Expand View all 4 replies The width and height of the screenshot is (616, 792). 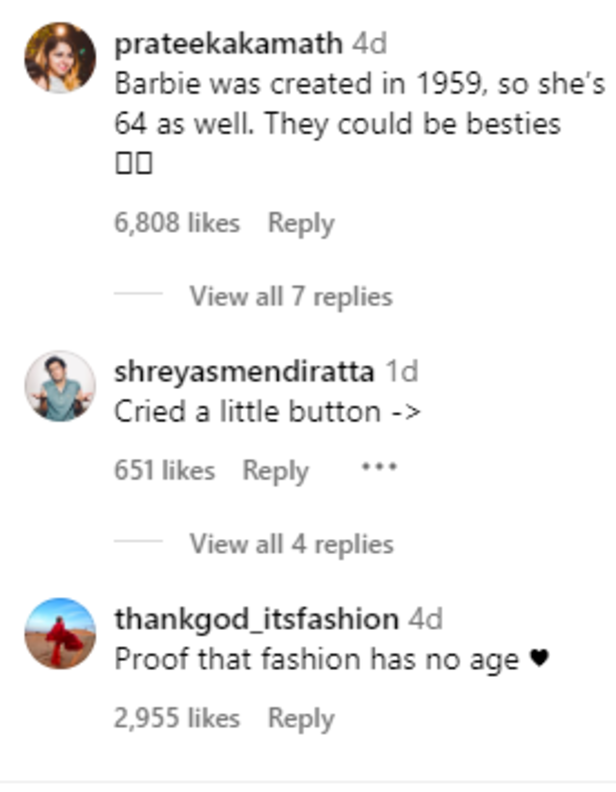(x=291, y=544)
